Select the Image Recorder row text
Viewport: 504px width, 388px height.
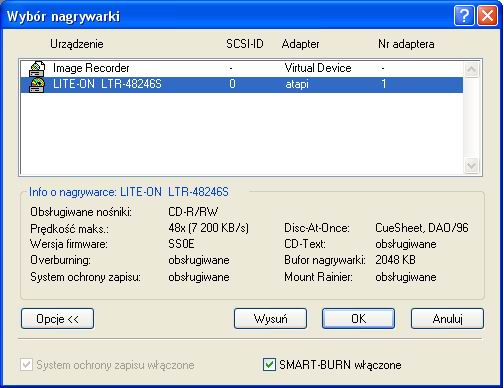(91, 68)
